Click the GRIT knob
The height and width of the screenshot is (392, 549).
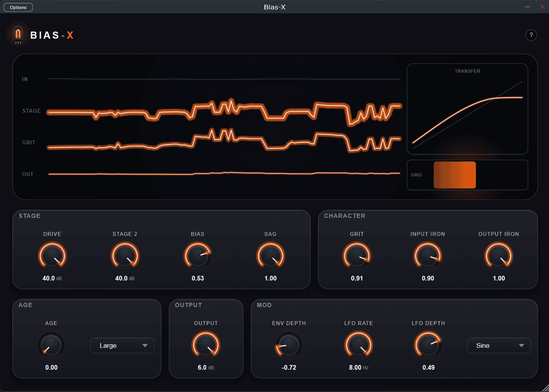pyautogui.click(x=357, y=255)
